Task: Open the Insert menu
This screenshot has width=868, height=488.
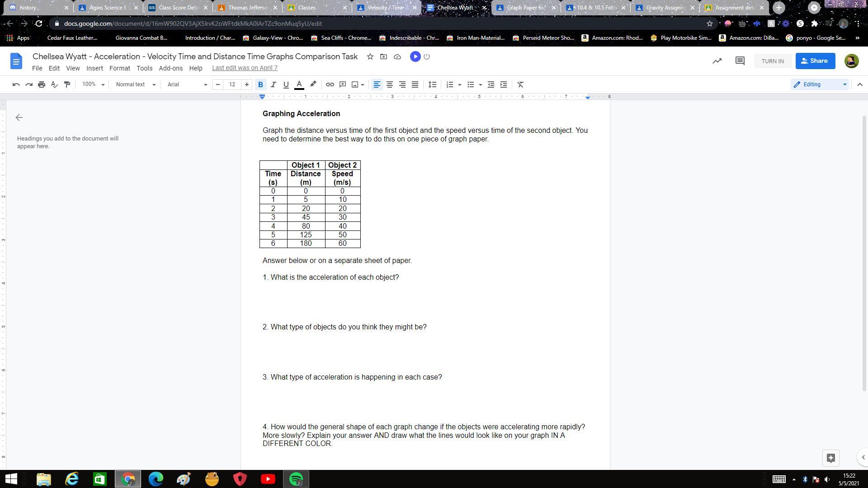Action: click(x=94, y=68)
